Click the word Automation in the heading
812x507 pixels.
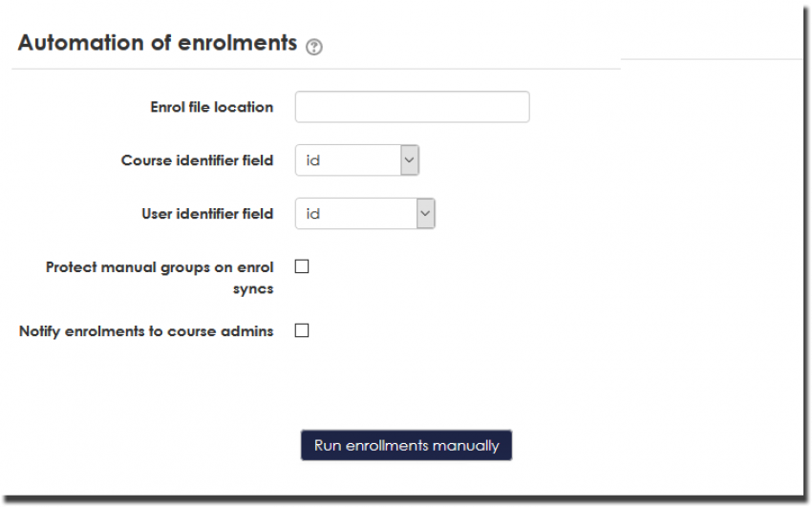tap(71, 43)
